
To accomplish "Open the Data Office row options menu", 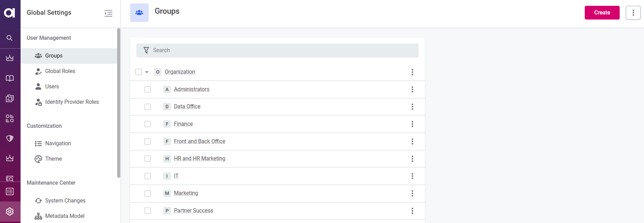I will [x=412, y=107].
